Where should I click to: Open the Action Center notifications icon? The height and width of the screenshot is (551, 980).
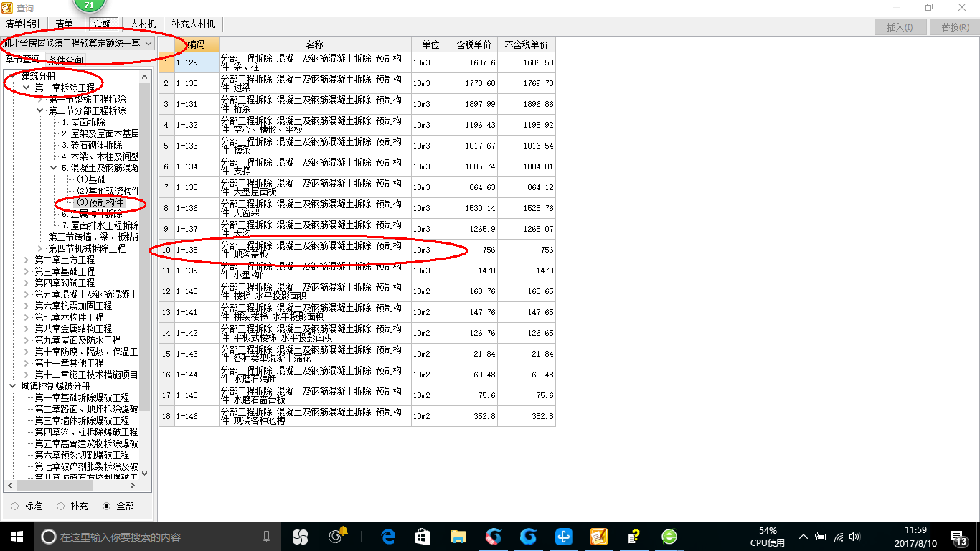(959, 537)
